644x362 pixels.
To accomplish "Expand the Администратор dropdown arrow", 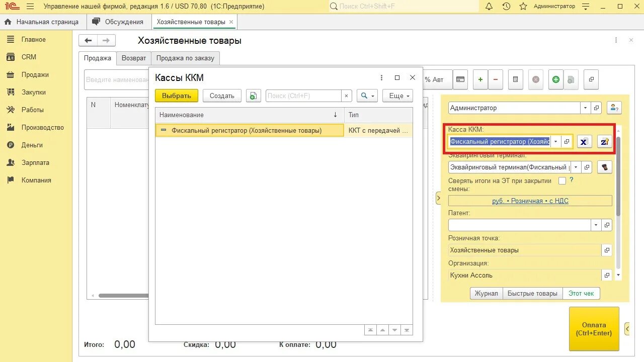I will click(x=586, y=108).
